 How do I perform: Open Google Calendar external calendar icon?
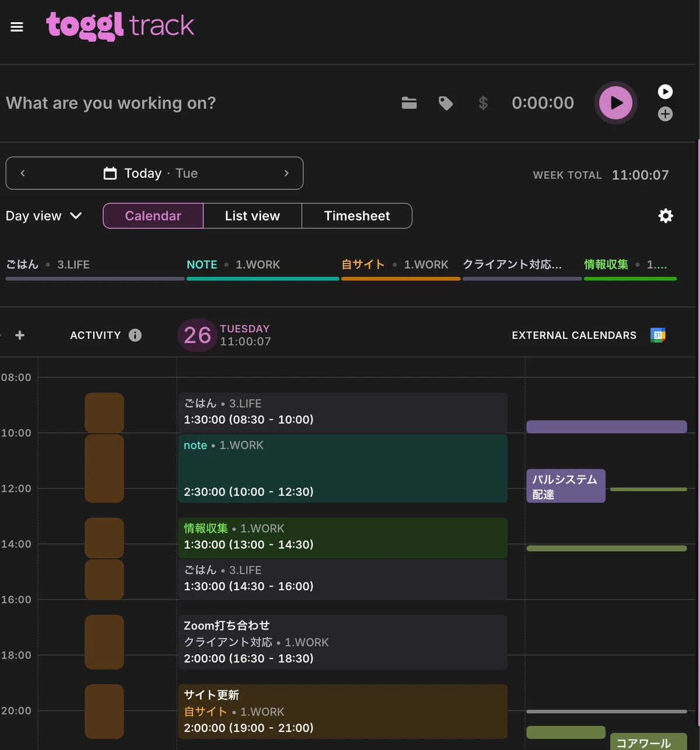click(x=658, y=335)
